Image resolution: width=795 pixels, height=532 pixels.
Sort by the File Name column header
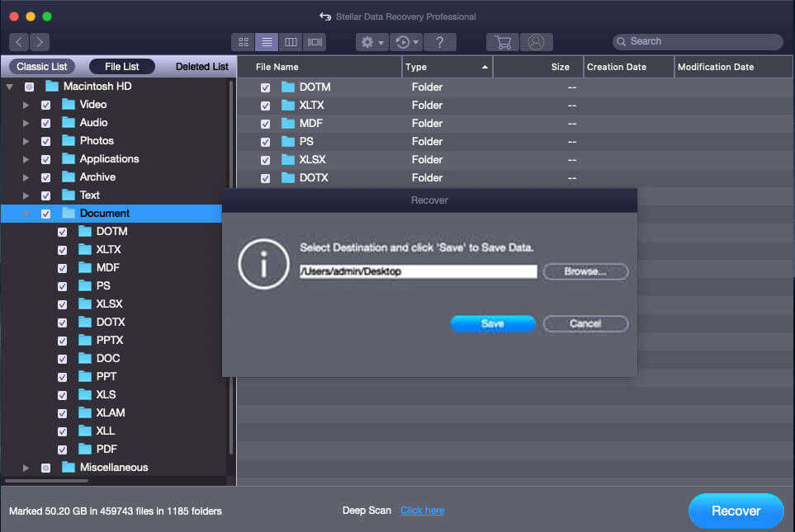tap(319, 67)
